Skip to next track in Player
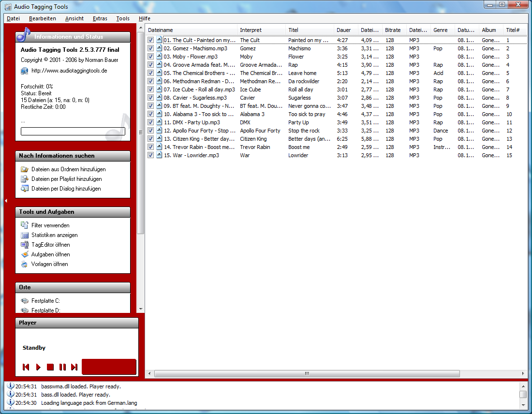 (74, 367)
